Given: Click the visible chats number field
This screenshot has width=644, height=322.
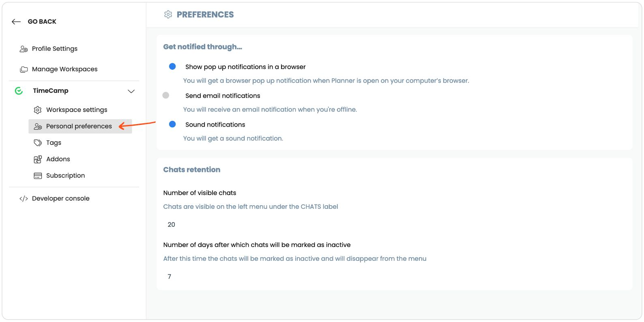Looking at the screenshot, I should coord(172,225).
